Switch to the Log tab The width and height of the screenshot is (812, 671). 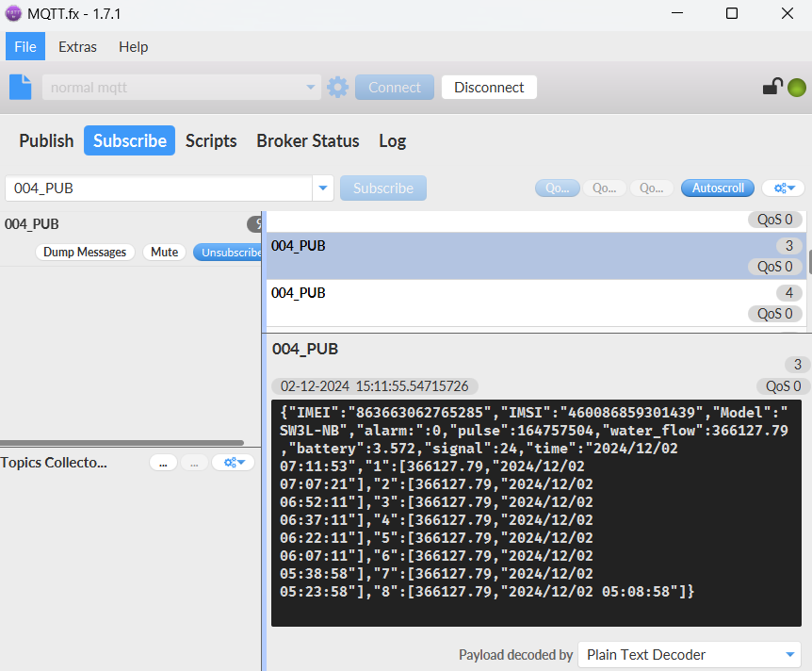coord(392,141)
